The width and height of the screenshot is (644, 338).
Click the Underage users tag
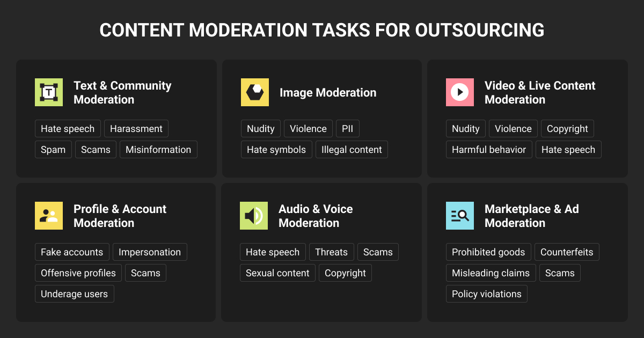74,294
